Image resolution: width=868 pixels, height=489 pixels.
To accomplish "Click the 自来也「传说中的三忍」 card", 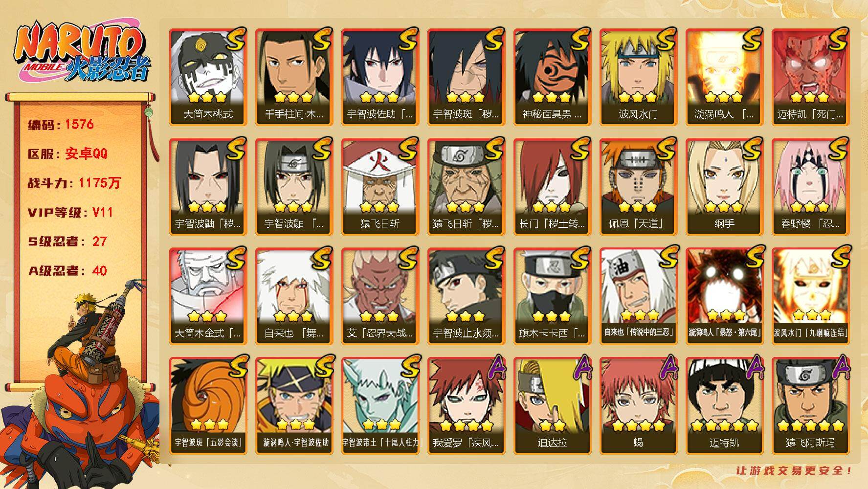I will (x=638, y=296).
